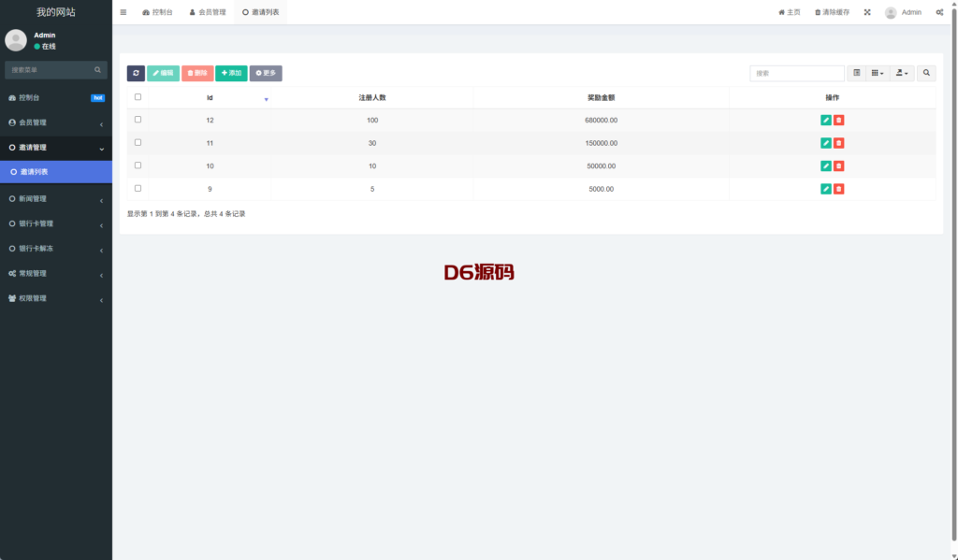Click the green 添加 button

coord(231,73)
